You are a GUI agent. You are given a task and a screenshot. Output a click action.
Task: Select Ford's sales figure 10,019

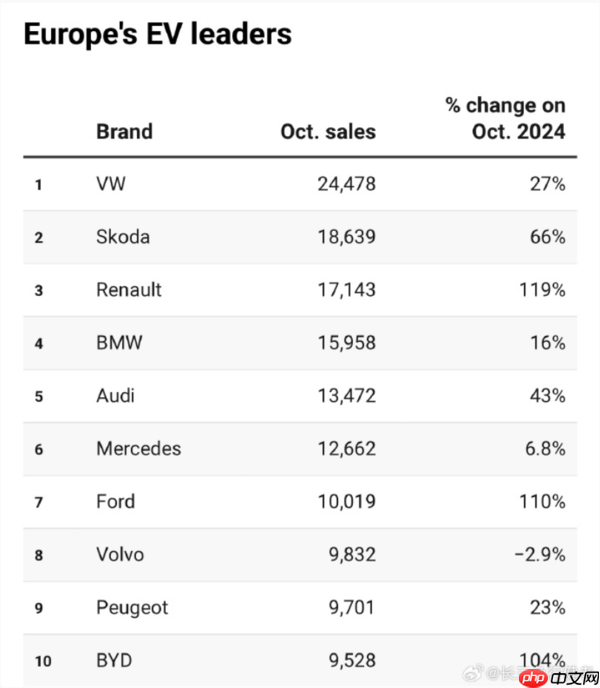(x=342, y=502)
